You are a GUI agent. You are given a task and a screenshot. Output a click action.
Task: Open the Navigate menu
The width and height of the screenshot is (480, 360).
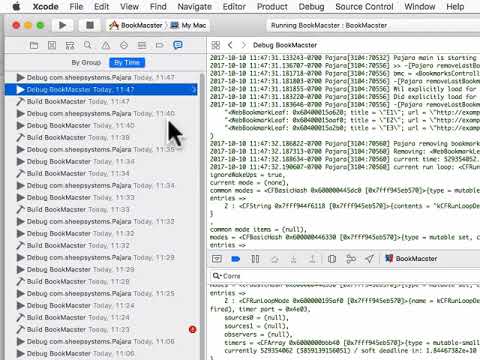point(195,6)
